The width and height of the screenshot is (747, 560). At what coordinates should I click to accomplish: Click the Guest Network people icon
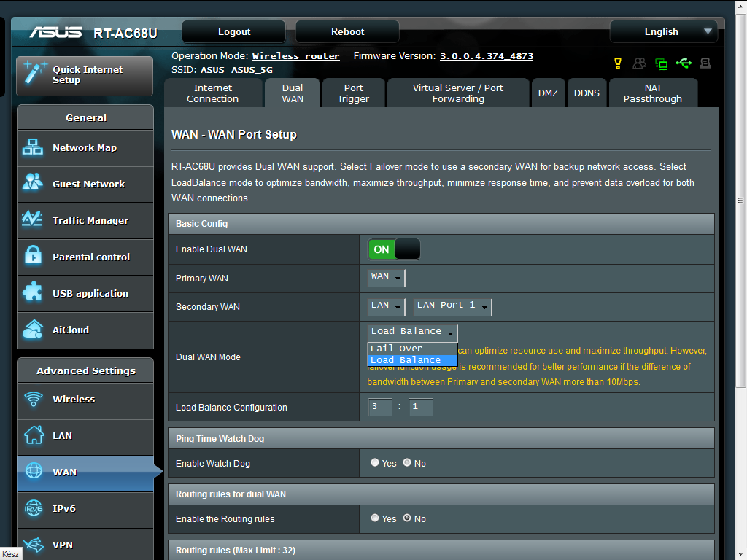33,183
